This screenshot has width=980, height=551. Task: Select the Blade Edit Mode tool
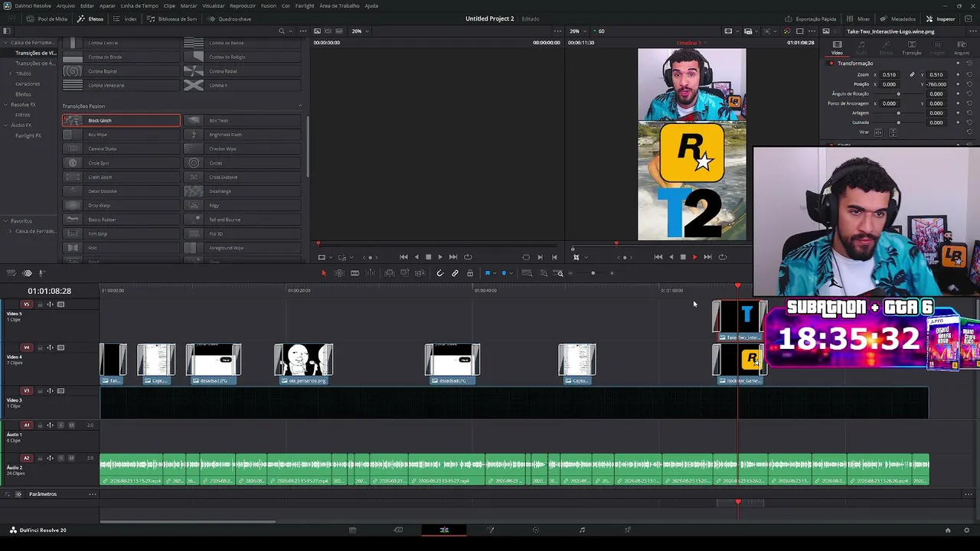point(354,273)
